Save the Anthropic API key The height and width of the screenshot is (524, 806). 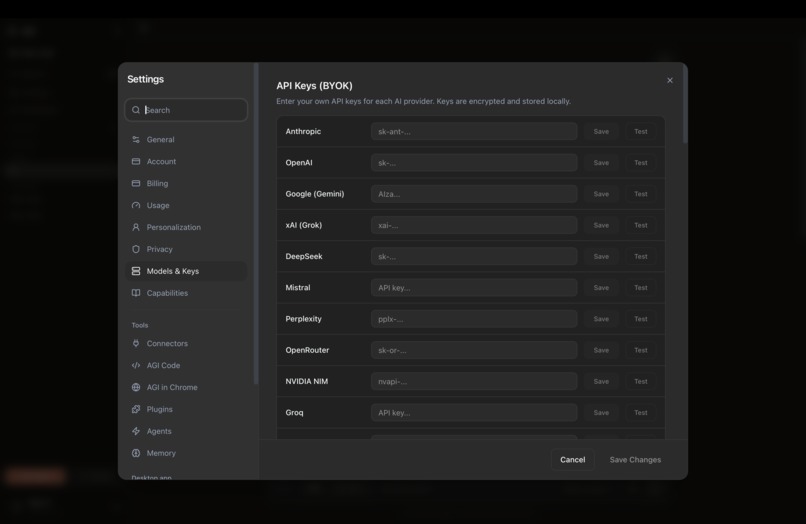coord(601,132)
